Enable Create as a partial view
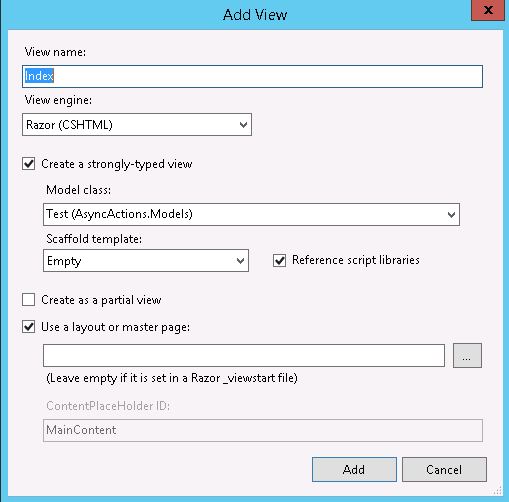This screenshot has width=509, height=502. 29,299
